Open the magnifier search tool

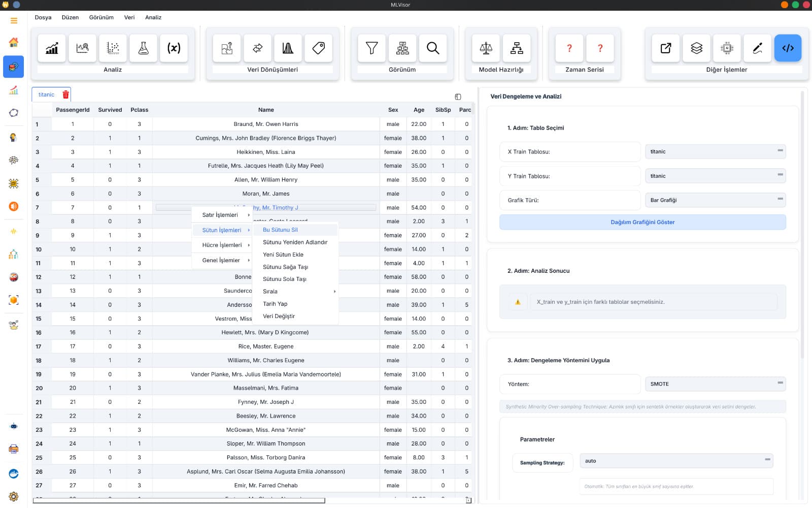433,48
